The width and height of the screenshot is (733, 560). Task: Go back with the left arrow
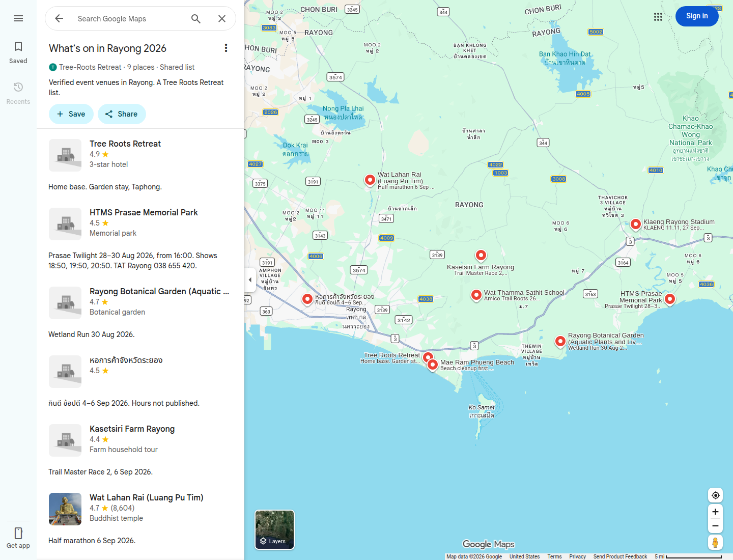pos(59,18)
